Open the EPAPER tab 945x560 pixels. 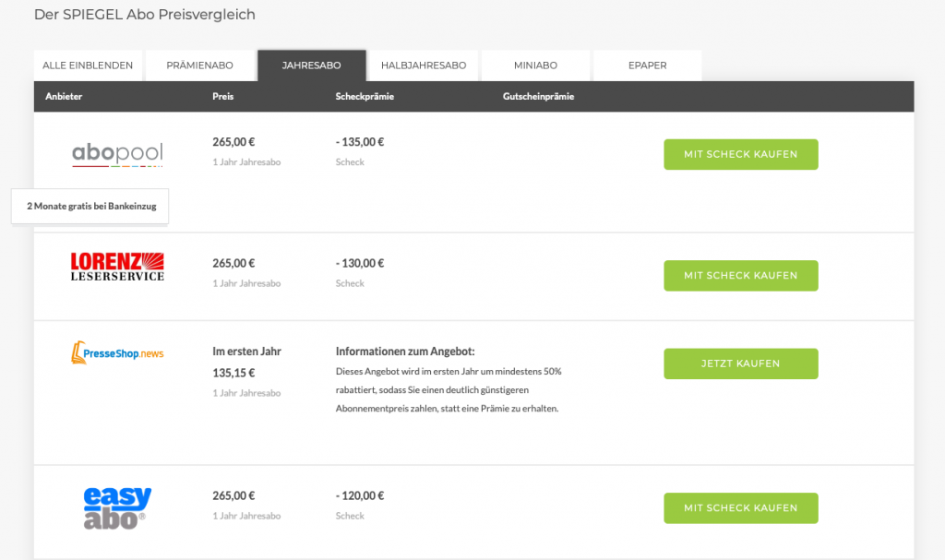pyautogui.click(x=648, y=66)
